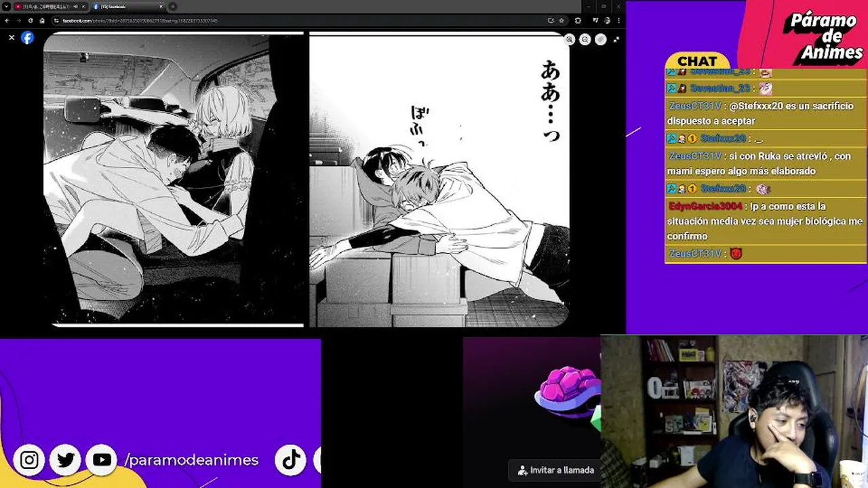This screenshot has width=868, height=488.
Task: Click the /paramodeanimes handle text
Action: (x=191, y=460)
